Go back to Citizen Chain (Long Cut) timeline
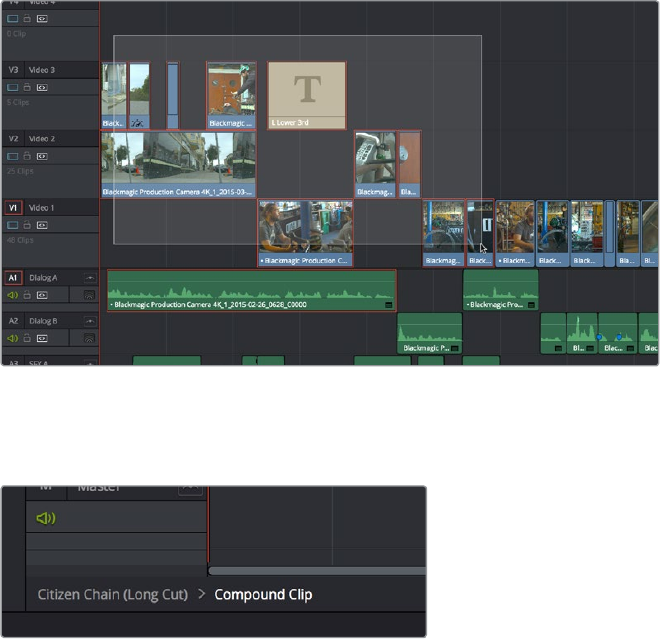Viewport: 660px width, 639px height. (x=112, y=594)
